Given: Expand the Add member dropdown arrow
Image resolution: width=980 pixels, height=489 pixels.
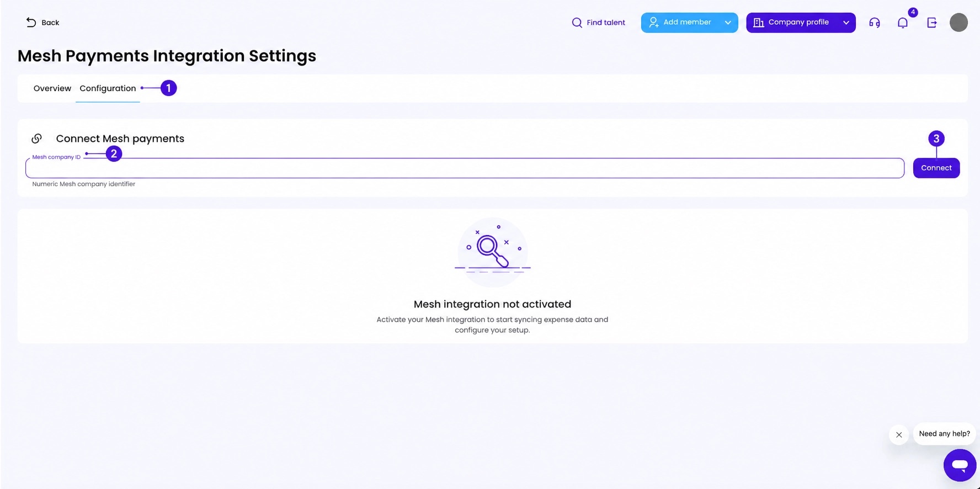Looking at the screenshot, I should (x=728, y=23).
